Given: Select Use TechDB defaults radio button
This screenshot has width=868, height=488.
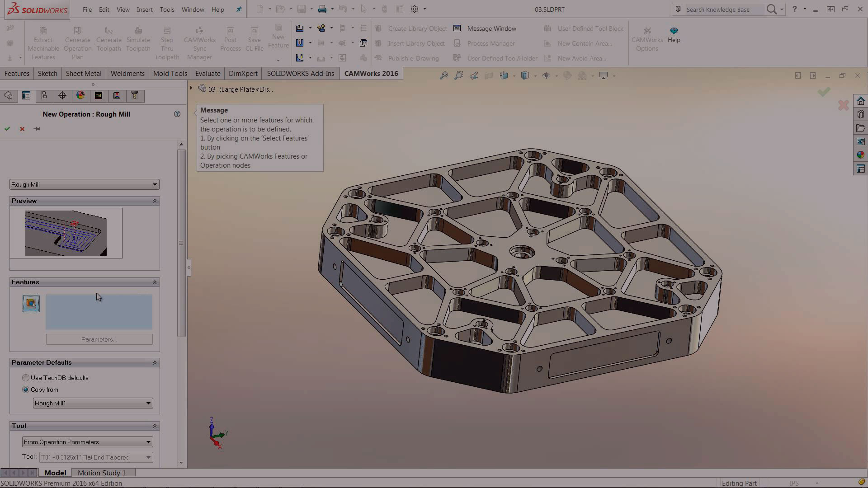Looking at the screenshot, I should click(26, 378).
